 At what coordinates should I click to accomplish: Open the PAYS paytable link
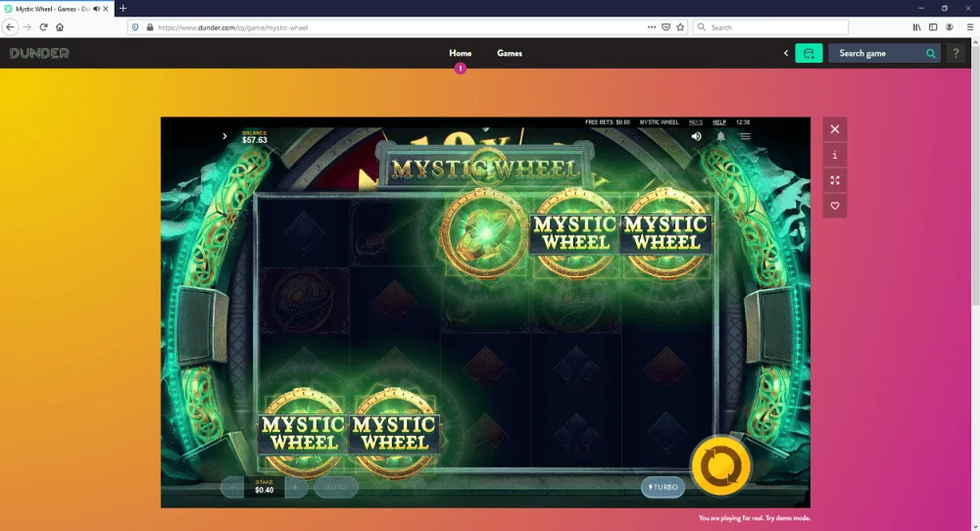tap(696, 122)
